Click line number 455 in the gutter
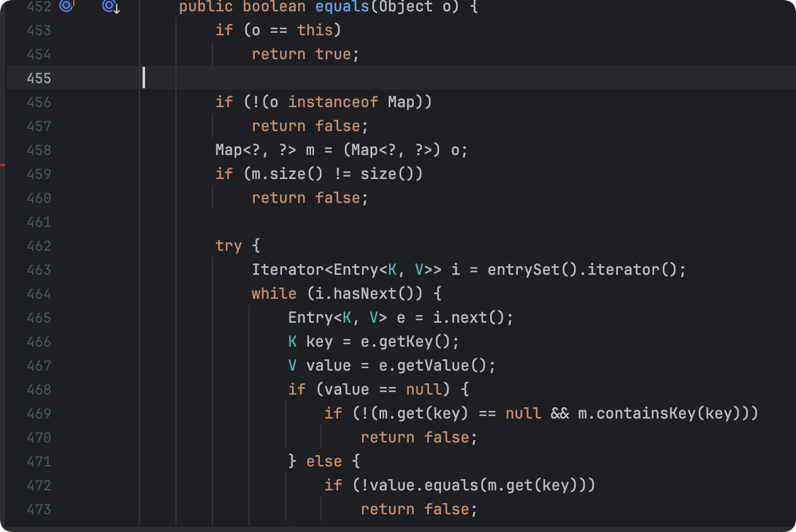Screen dimensions: 796x532 pos(38,78)
